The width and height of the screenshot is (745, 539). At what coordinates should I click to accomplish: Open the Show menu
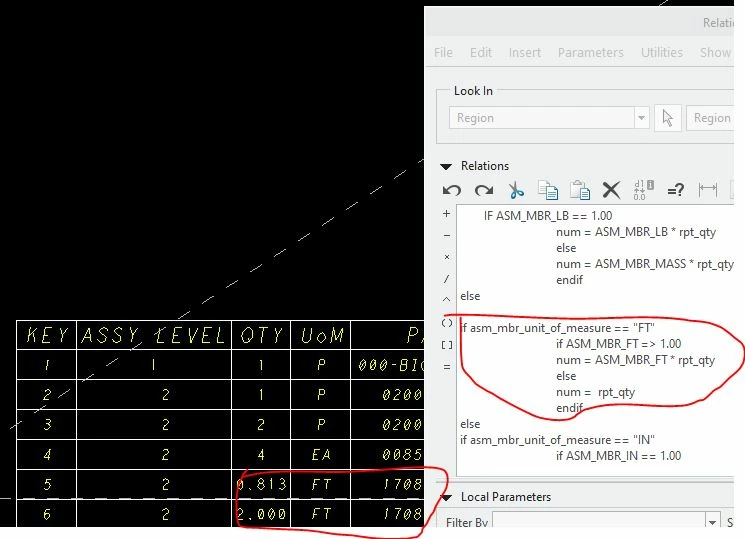tap(715, 52)
